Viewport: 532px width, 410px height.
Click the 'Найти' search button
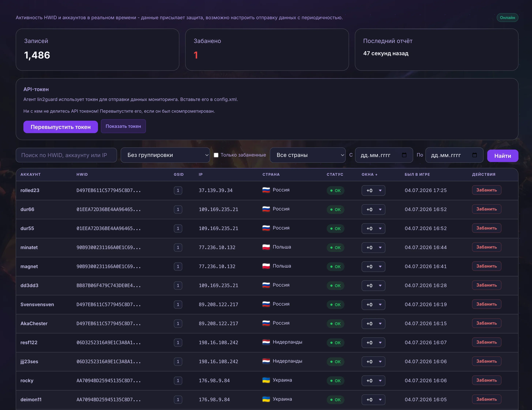tap(503, 156)
